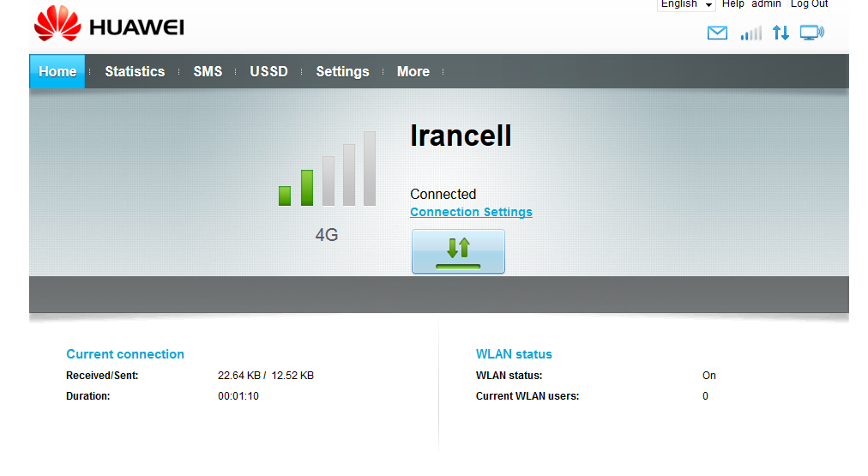868x476 pixels.
Task: Go to the SMS tab
Action: 208,72
